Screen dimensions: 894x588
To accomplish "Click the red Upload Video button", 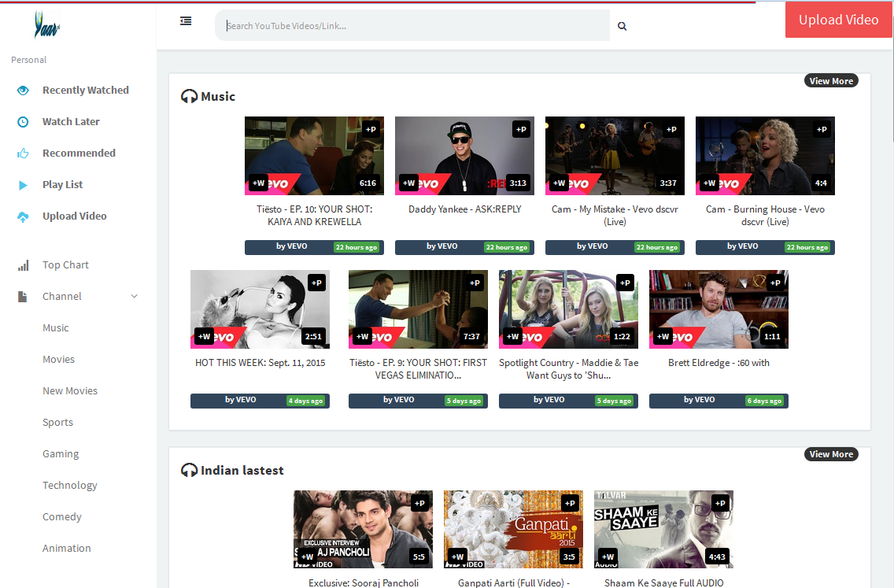I will click(838, 20).
